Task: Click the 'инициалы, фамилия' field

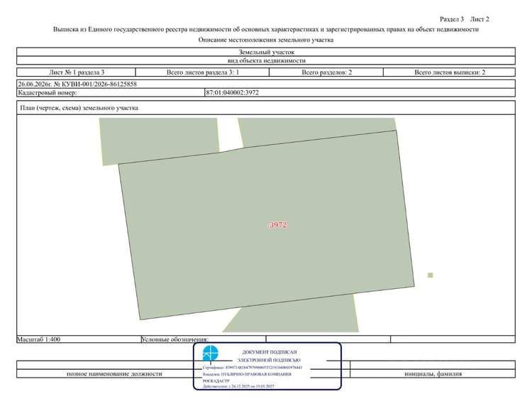Action: (x=433, y=373)
